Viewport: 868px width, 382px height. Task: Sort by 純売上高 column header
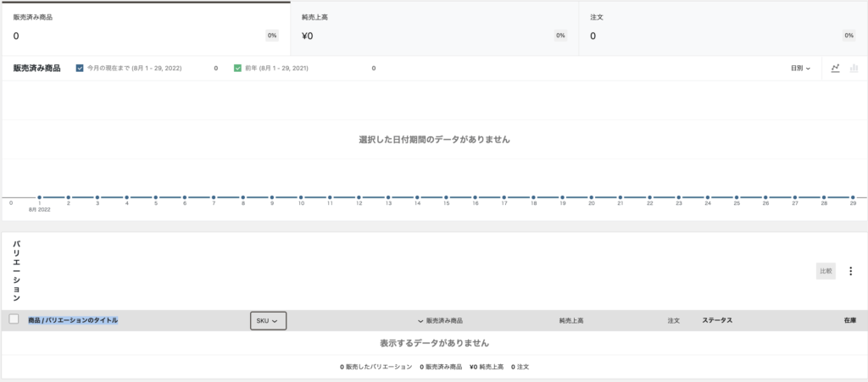(570, 321)
